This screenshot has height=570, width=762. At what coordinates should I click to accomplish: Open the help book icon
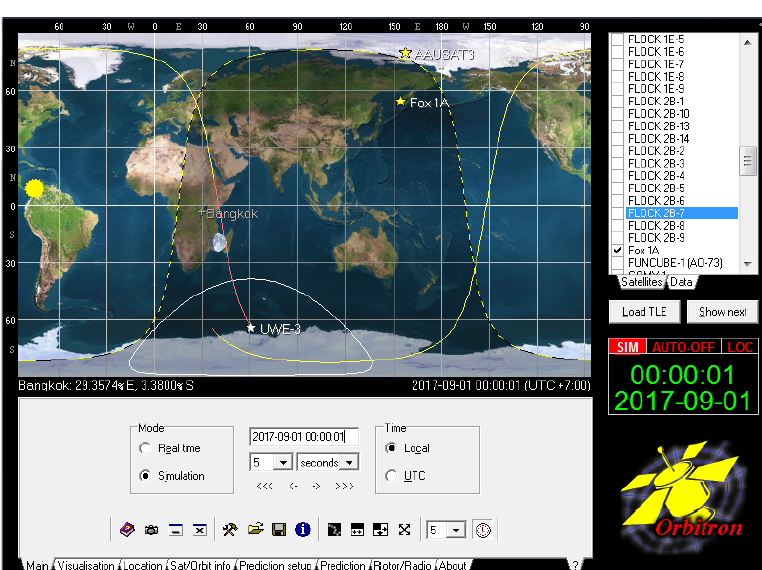[127, 529]
